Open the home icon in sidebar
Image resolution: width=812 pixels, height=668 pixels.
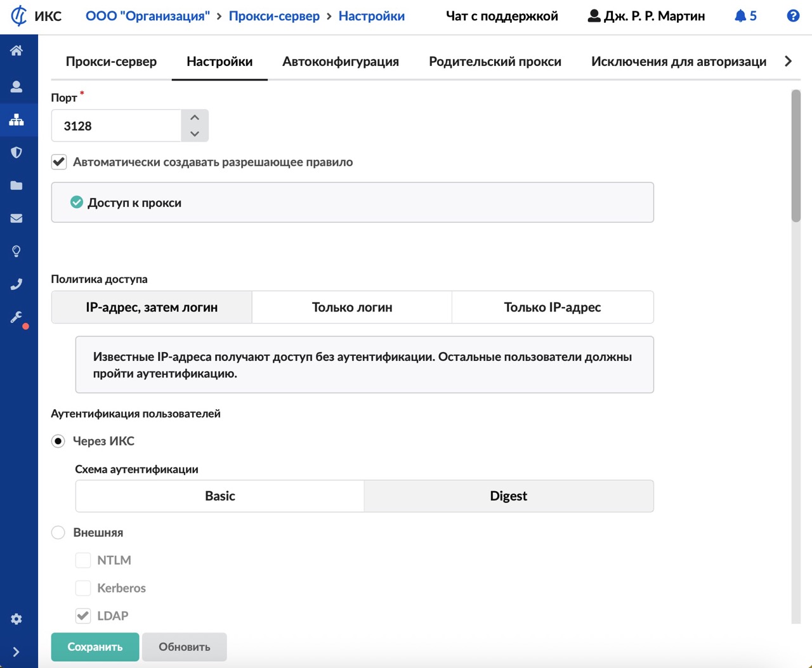coord(16,51)
